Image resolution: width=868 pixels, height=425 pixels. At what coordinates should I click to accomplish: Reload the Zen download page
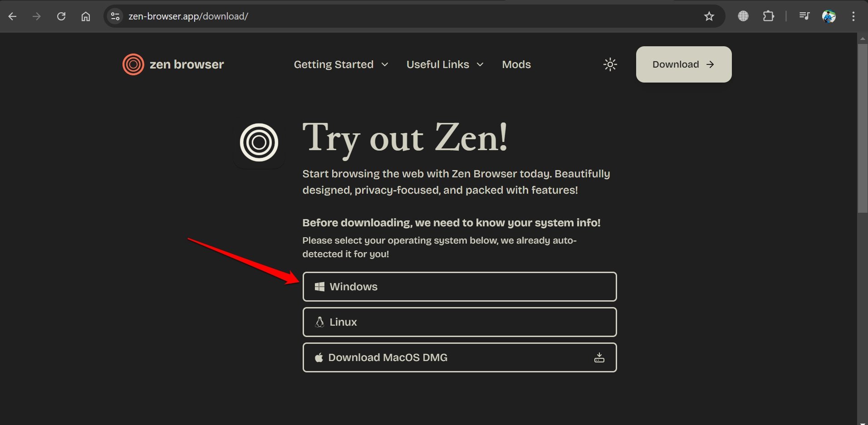pyautogui.click(x=61, y=16)
